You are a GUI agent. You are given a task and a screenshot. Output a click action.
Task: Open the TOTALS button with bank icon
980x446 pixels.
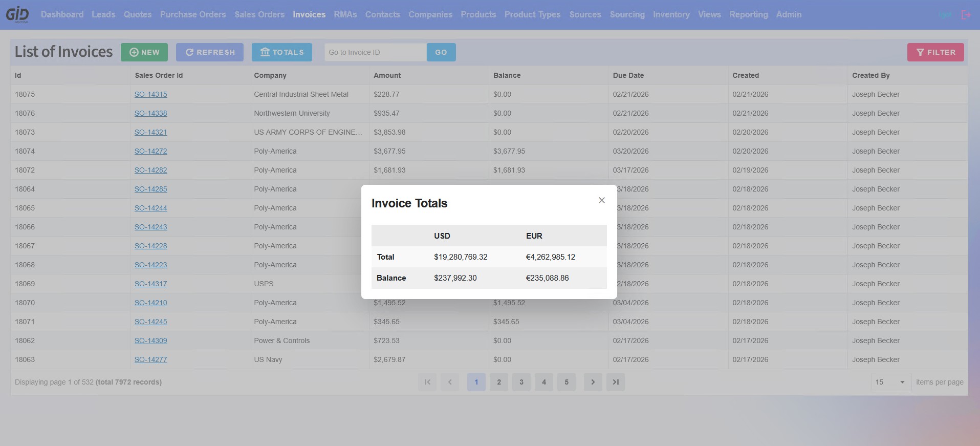[x=282, y=52]
